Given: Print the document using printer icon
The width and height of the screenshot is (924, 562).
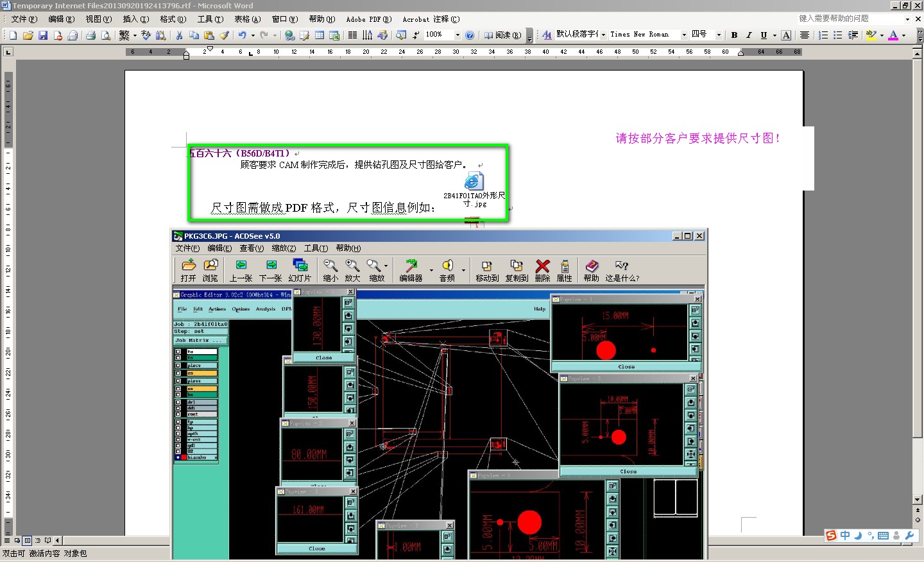Looking at the screenshot, I should [x=90, y=35].
